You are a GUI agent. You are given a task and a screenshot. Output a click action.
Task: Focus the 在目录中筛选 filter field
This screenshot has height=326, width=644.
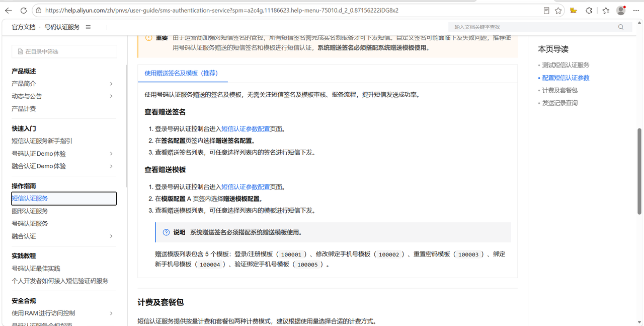tap(64, 51)
